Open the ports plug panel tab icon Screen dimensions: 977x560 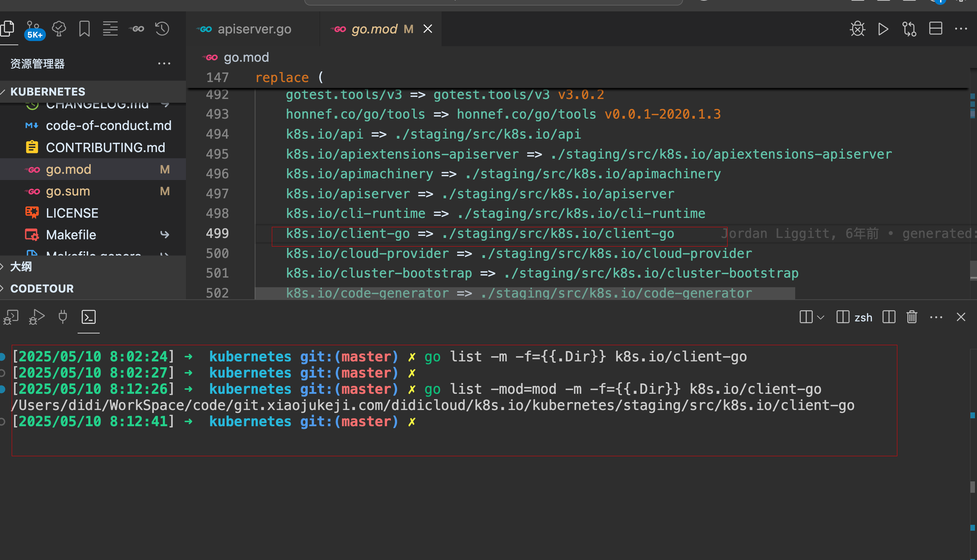62,317
